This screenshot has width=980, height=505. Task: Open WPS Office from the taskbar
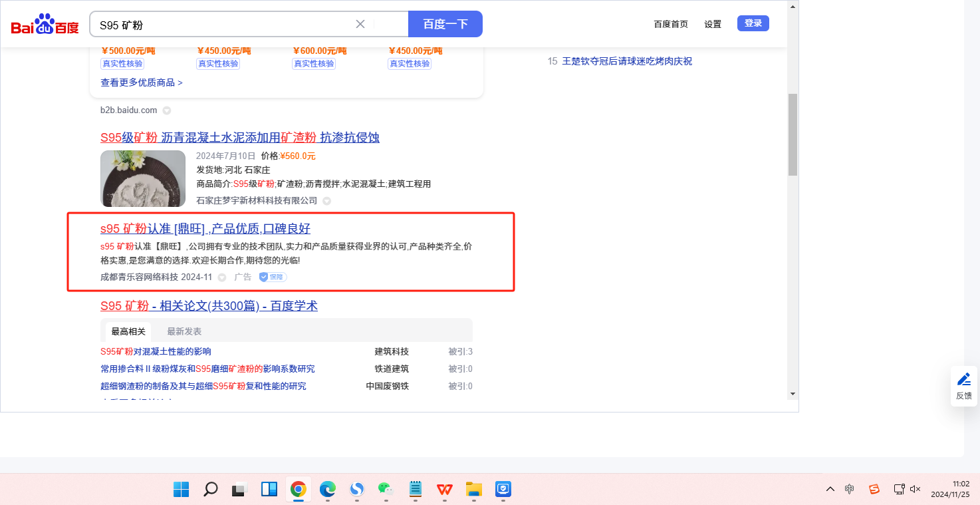point(444,490)
